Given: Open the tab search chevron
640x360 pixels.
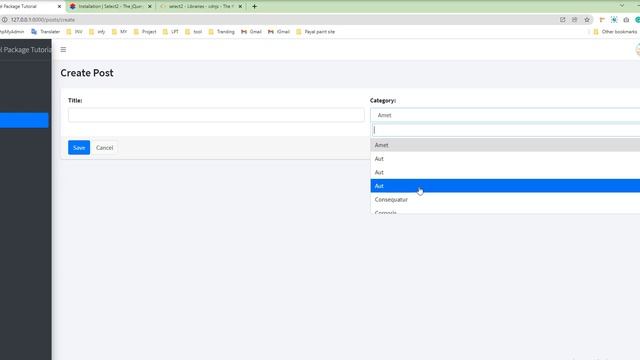Looking at the screenshot, I should click(622, 6).
